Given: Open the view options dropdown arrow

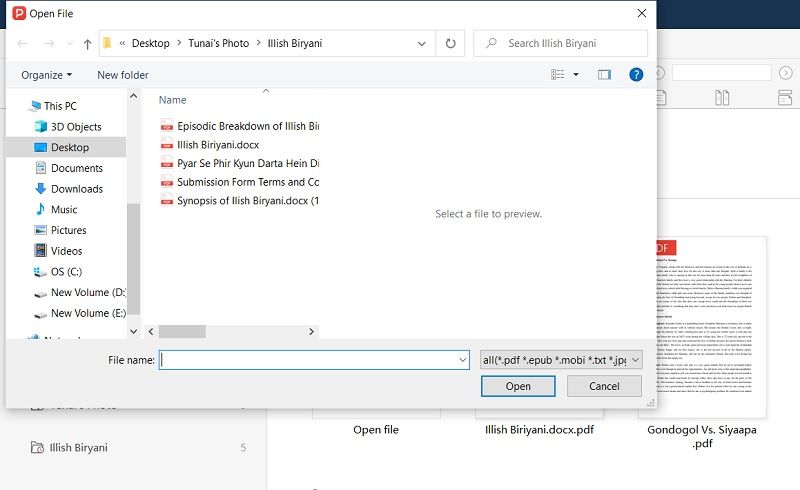Looking at the screenshot, I should (x=576, y=75).
